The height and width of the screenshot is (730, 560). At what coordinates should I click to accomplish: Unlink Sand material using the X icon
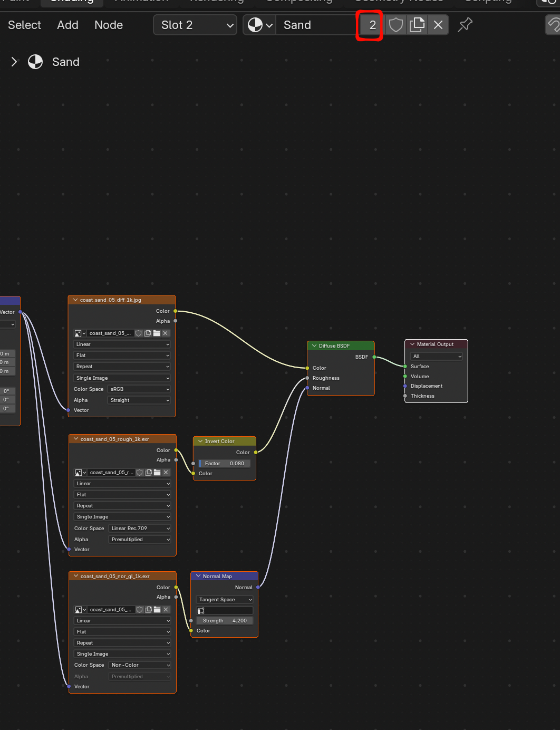[438, 25]
